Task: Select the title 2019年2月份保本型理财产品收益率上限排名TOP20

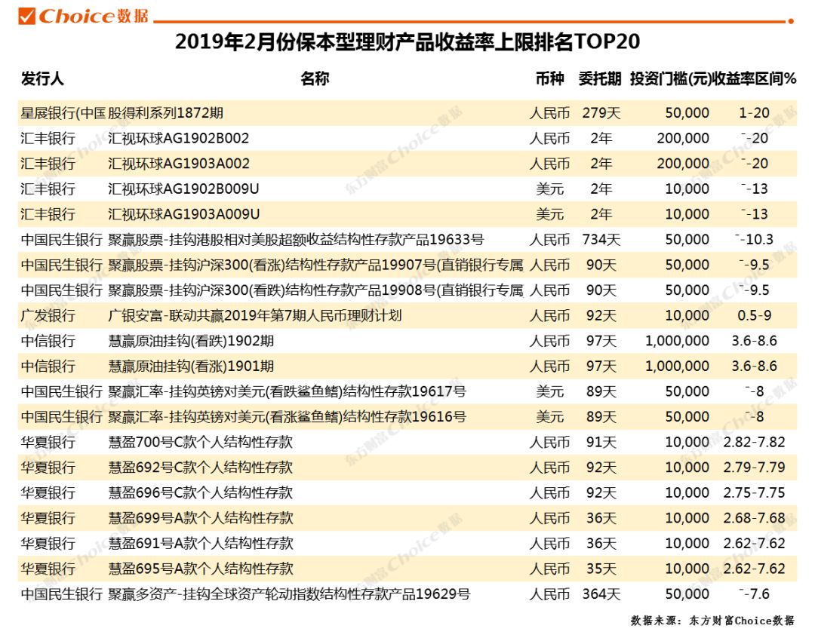Action: [x=407, y=43]
